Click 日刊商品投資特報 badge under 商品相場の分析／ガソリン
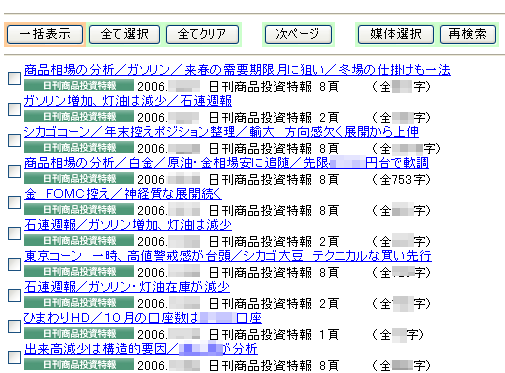Screen dimensions: 505x373 point(79,86)
